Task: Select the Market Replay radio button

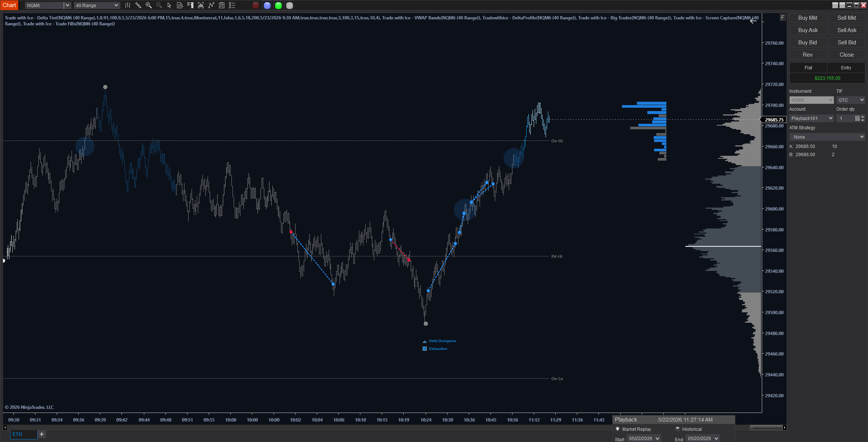Action: tap(618, 429)
